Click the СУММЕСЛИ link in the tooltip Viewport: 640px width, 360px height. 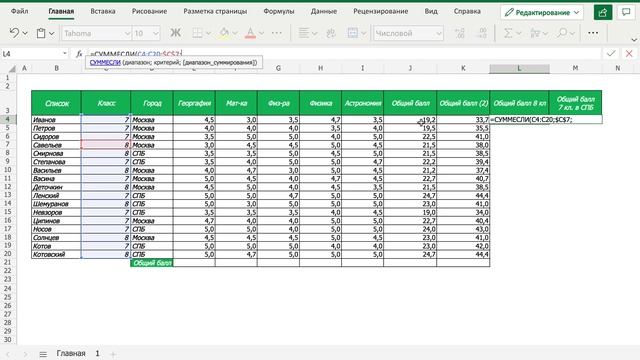[x=105, y=62]
